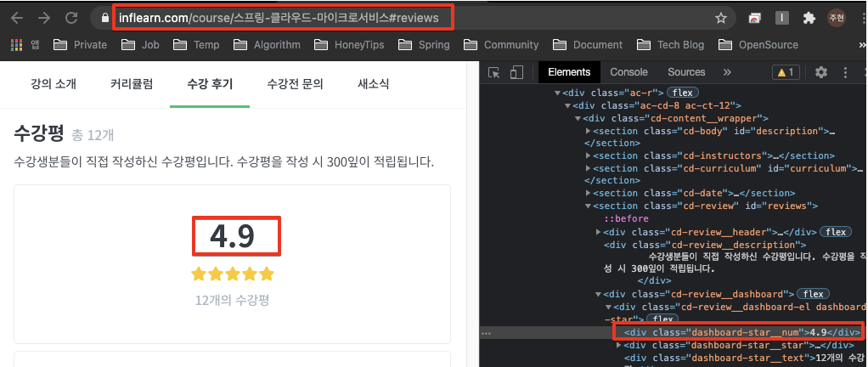Activate the DevTools inspect element picker icon
Viewport: 868px width, 367px height.
click(494, 72)
